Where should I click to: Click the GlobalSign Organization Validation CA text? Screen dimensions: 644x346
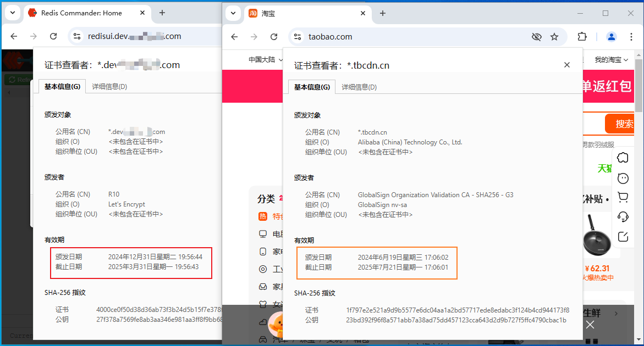click(436, 195)
